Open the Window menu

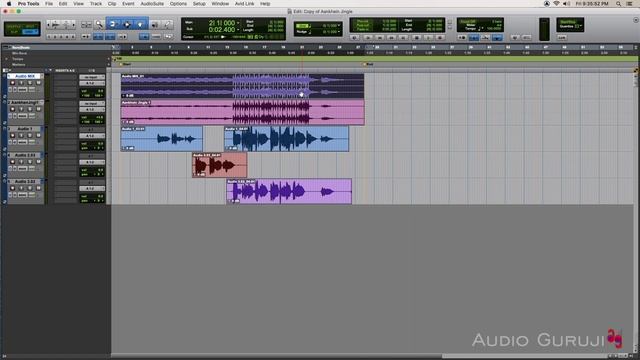tap(220, 4)
